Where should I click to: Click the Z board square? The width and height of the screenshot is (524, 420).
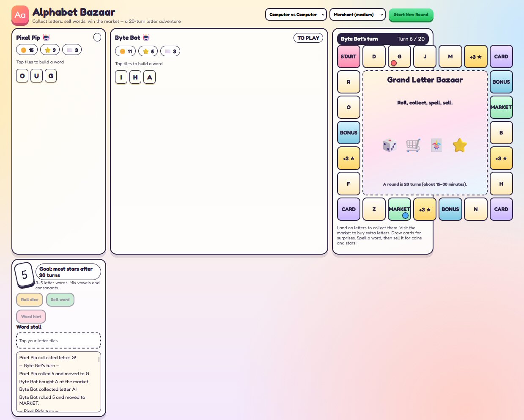click(374, 209)
